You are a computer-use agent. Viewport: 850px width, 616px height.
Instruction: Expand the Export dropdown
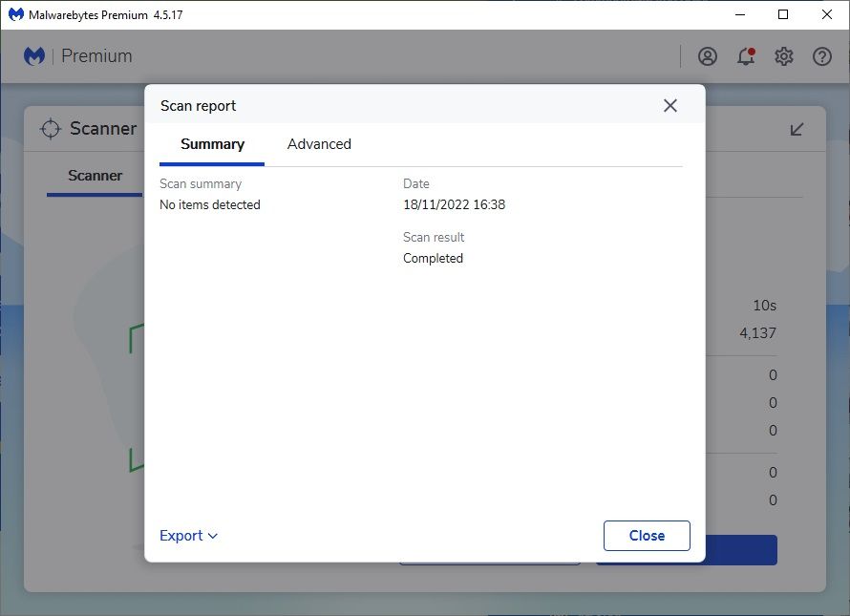(189, 536)
